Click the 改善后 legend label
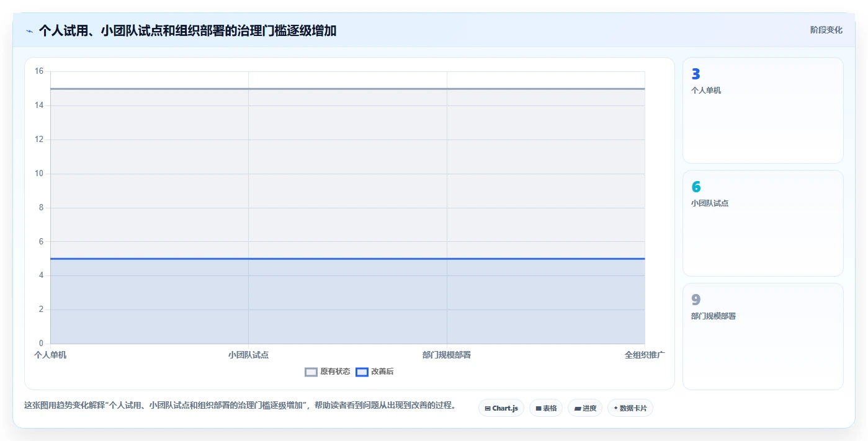This screenshot has width=868, height=441. click(x=382, y=372)
